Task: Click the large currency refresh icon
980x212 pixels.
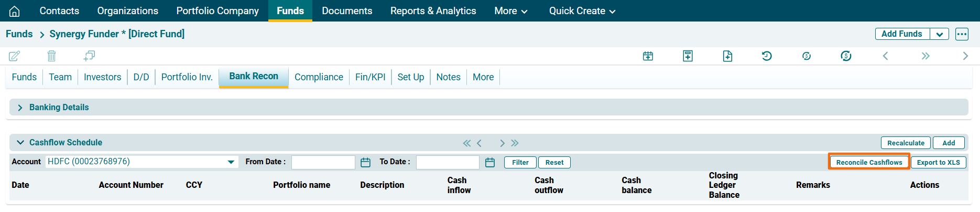Action: click(846, 56)
